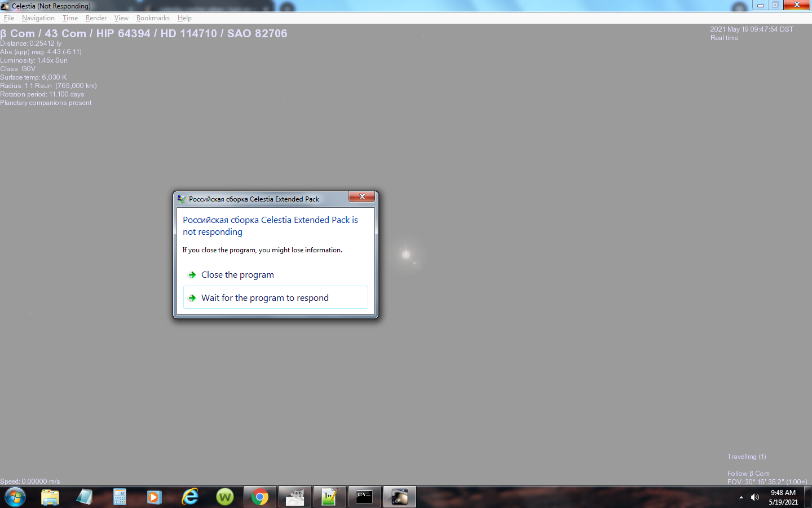Click the Celestia title bar icon

pos(5,6)
